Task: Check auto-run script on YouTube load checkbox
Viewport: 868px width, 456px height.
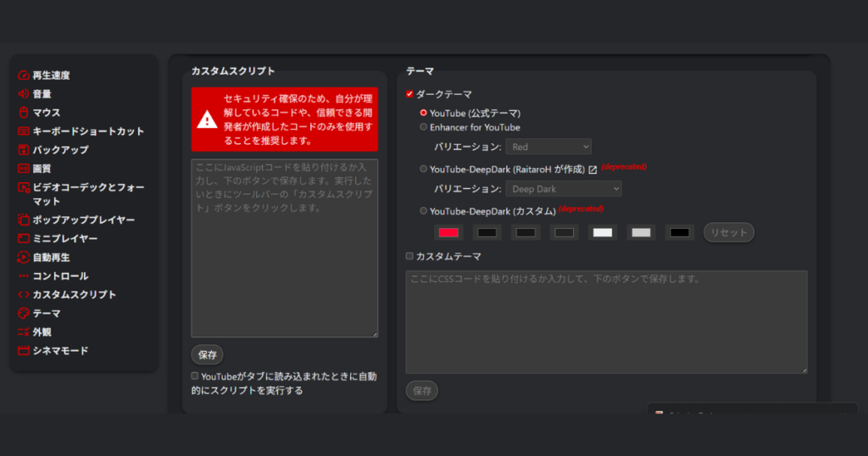Action: pos(195,375)
